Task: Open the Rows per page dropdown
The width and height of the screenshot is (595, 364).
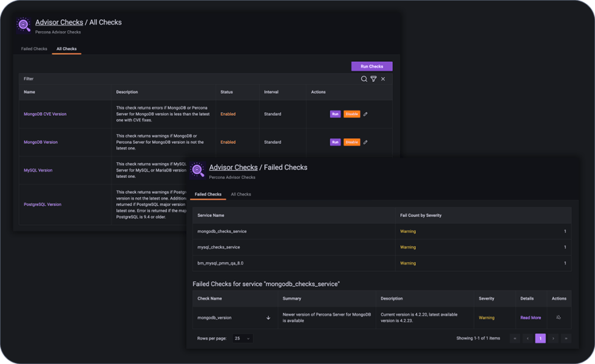Action: [x=242, y=338]
